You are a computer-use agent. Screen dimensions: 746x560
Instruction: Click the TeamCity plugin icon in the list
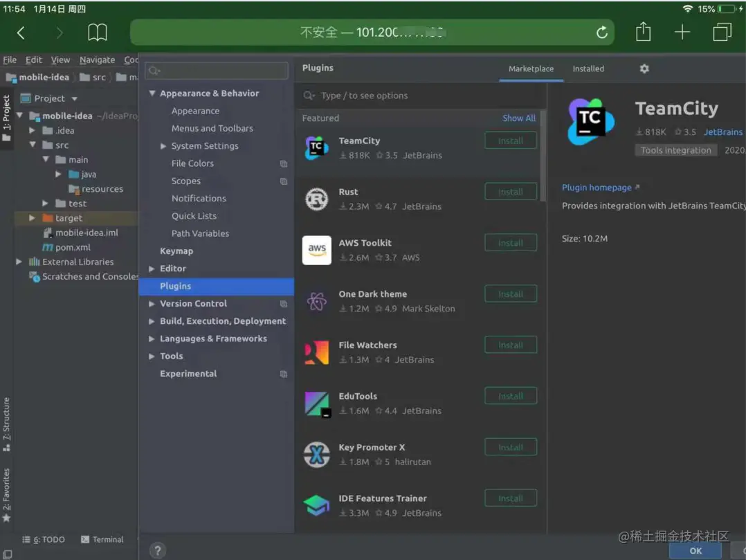[316, 148]
